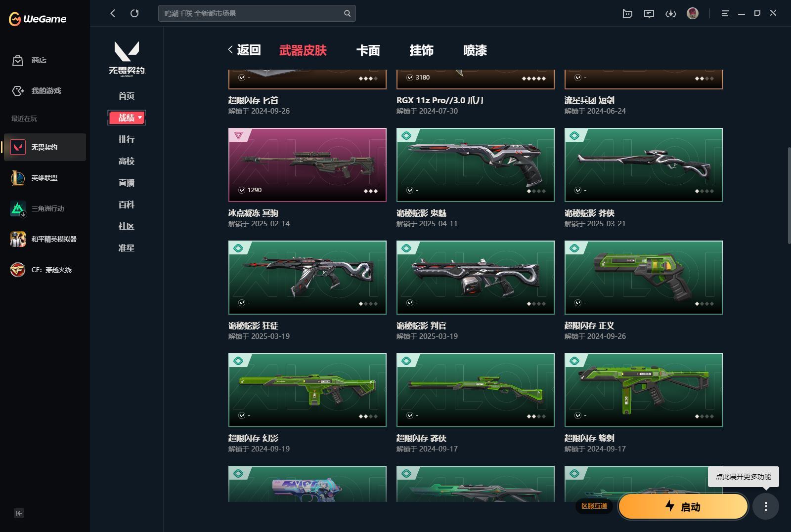Viewport: 791px width, 532px height.
Task: Open the downloads manager icon
Action: 671,13
